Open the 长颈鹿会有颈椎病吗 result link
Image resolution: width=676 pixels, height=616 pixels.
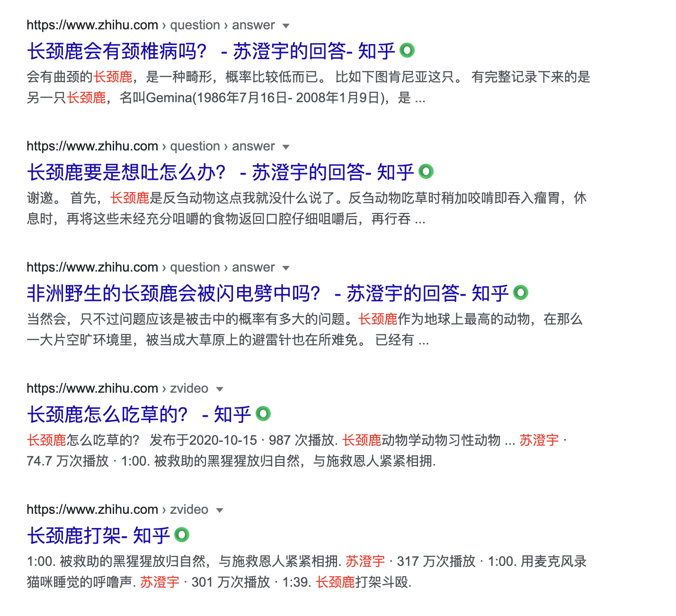tap(211, 51)
